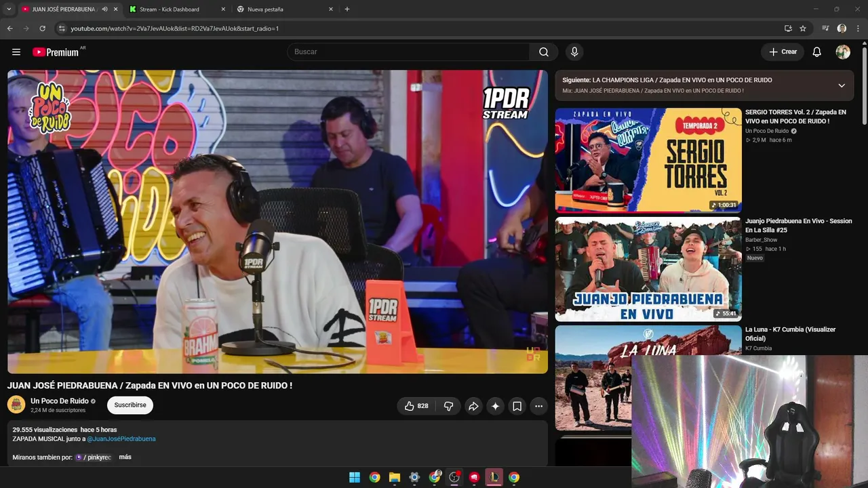Install app icon in the address bar
Image resolution: width=868 pixels, height=488 pixels.
click(788, 28)
